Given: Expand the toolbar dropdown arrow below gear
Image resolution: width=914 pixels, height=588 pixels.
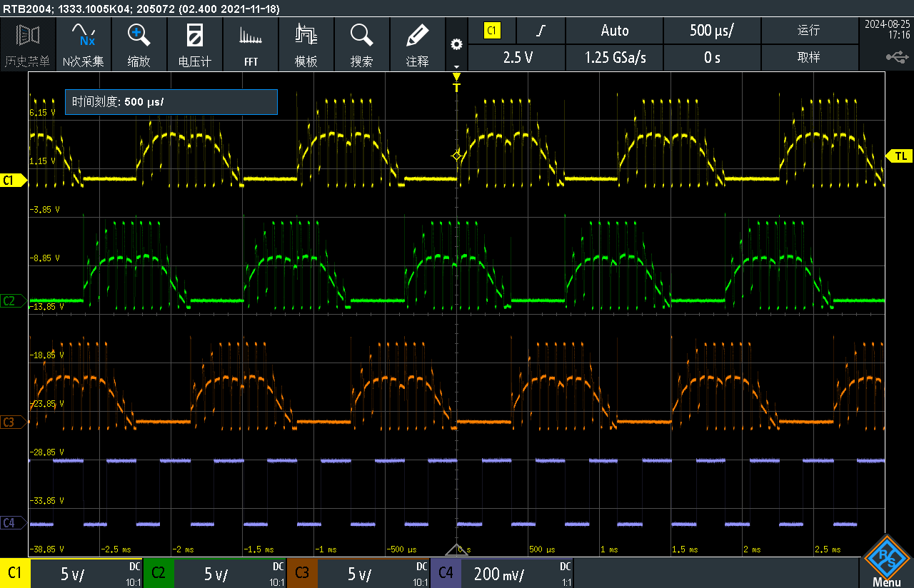Looking at the screenshot, I should coord(456,66).
